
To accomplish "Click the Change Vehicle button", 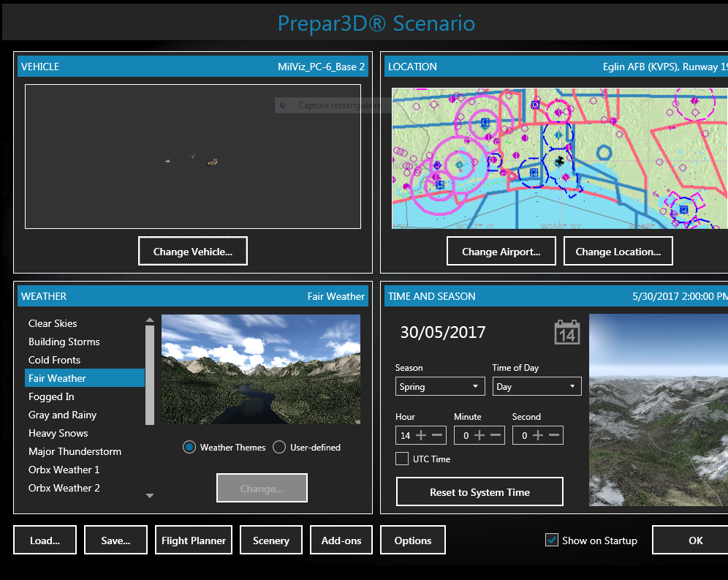I will pos(193,252).
